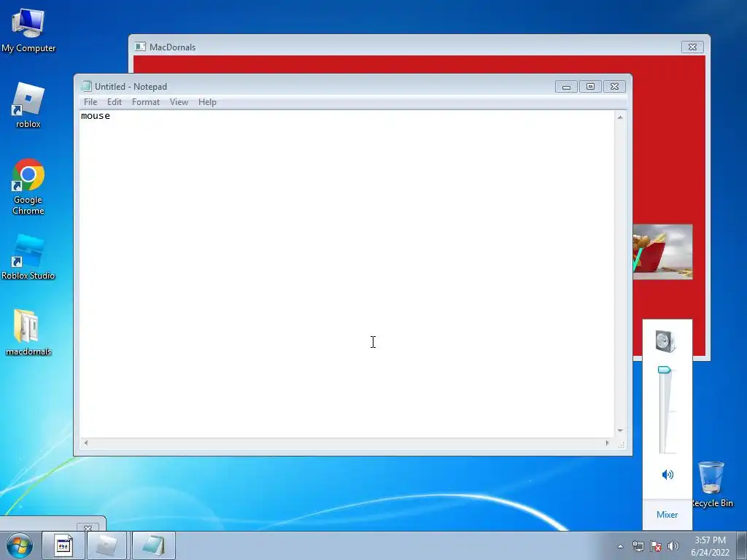Switch to the Notepad taskbar button
Viewport: 747px width, 560px height.
[153, 545]
